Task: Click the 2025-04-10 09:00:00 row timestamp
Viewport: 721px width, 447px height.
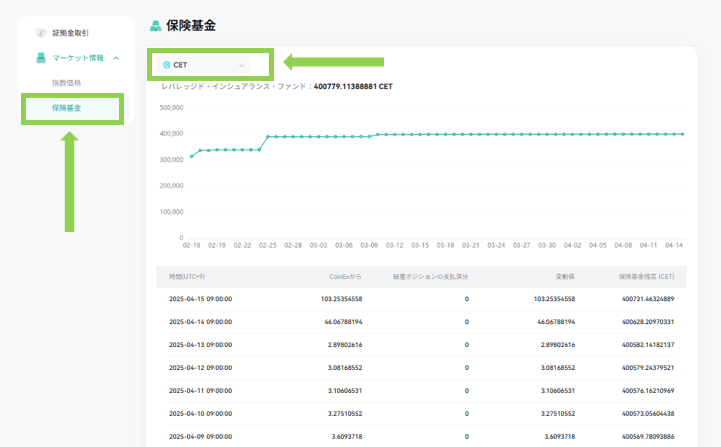Action: (200, 414)
